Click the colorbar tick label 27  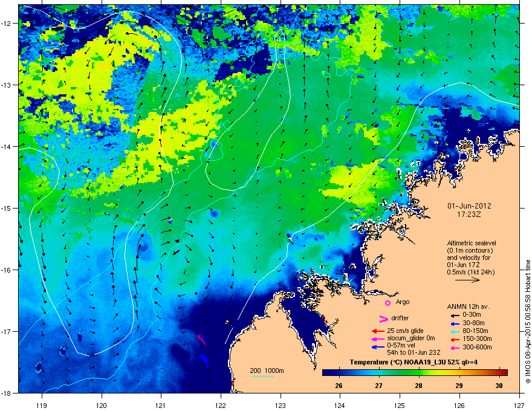tap(378, 386)
